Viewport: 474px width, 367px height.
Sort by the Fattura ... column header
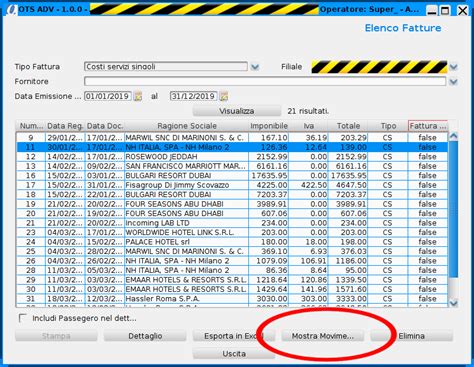(428, 126)
